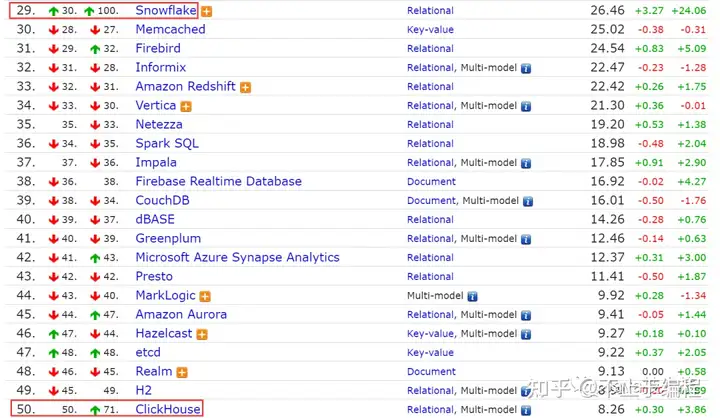
Task: Open the etcd database link
Action: tap(148, 352)
